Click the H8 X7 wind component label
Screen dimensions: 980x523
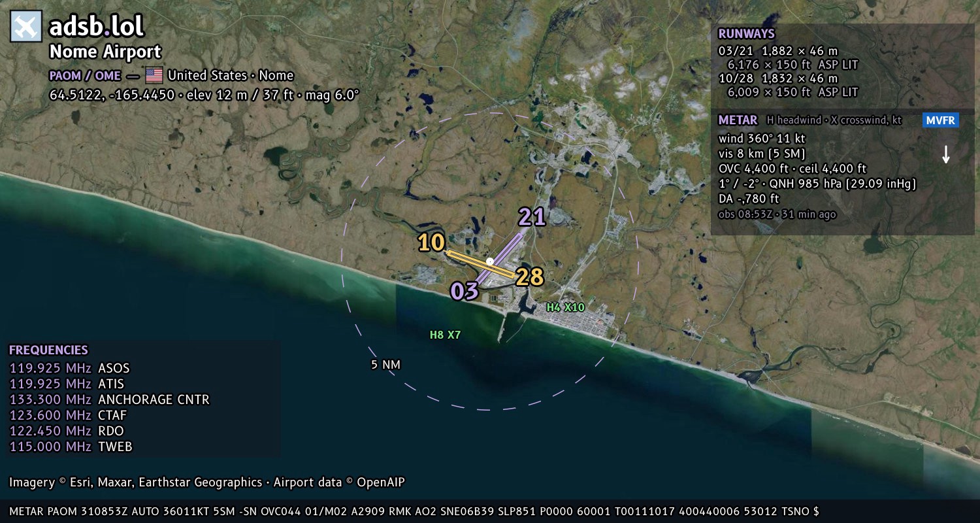coord(446,335)
